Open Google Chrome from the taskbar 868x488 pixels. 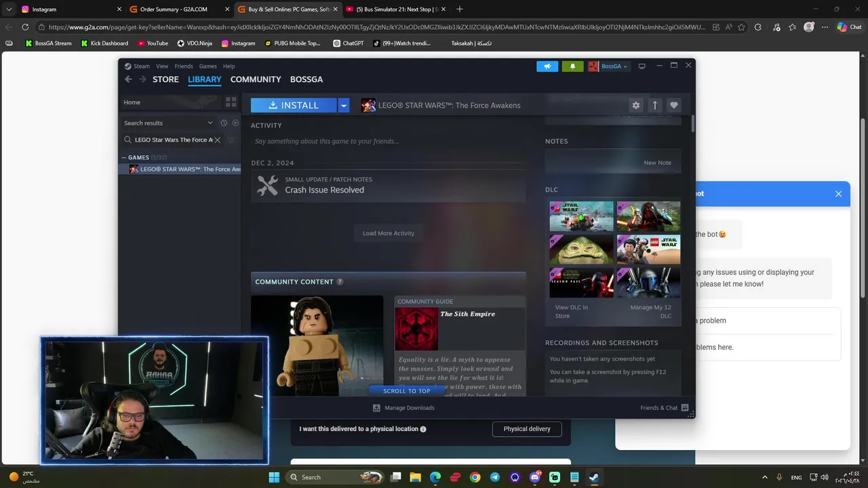(475, 477)
